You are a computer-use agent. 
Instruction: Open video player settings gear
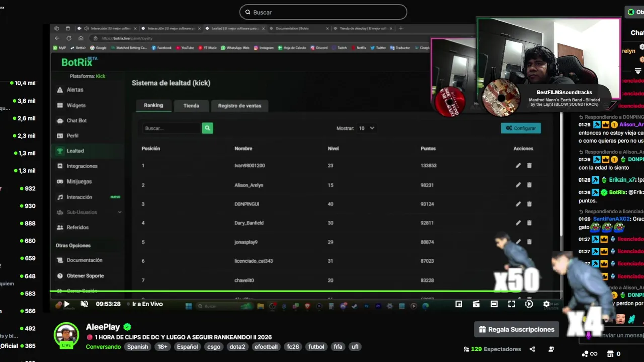546,304
